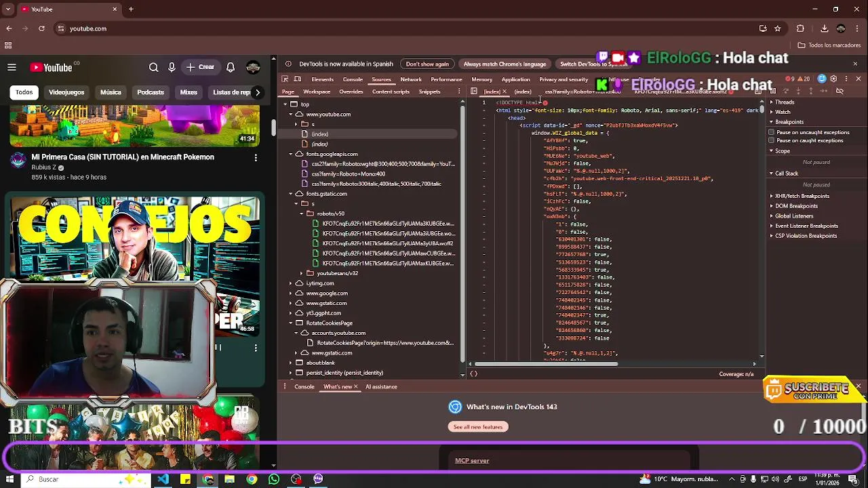The width and height of the screenshot is (868, 488).
Task: Click the Crear button
Action: [x=201, y=67]
